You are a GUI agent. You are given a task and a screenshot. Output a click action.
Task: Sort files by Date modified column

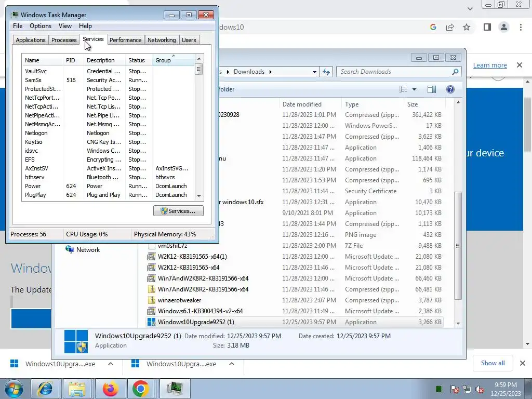point(310,104)
